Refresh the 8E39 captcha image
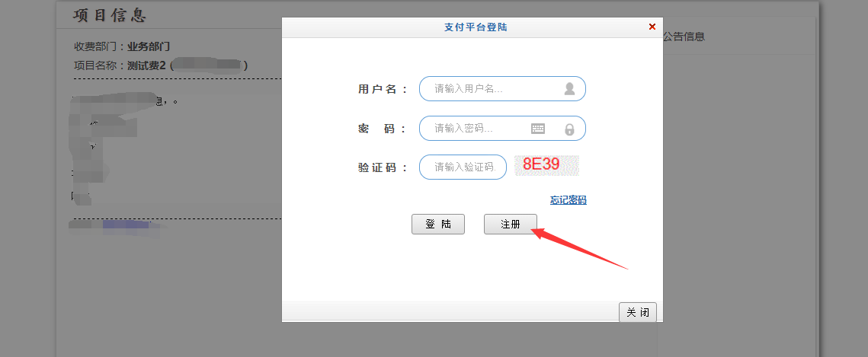Viewport: 868px width, 357px height. click(546, 166)
